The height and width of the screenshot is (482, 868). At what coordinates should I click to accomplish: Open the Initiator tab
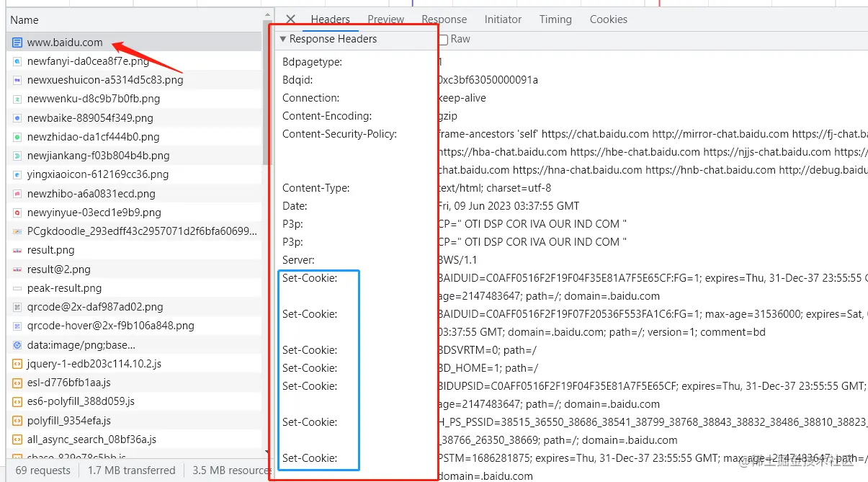pos(503,19)
